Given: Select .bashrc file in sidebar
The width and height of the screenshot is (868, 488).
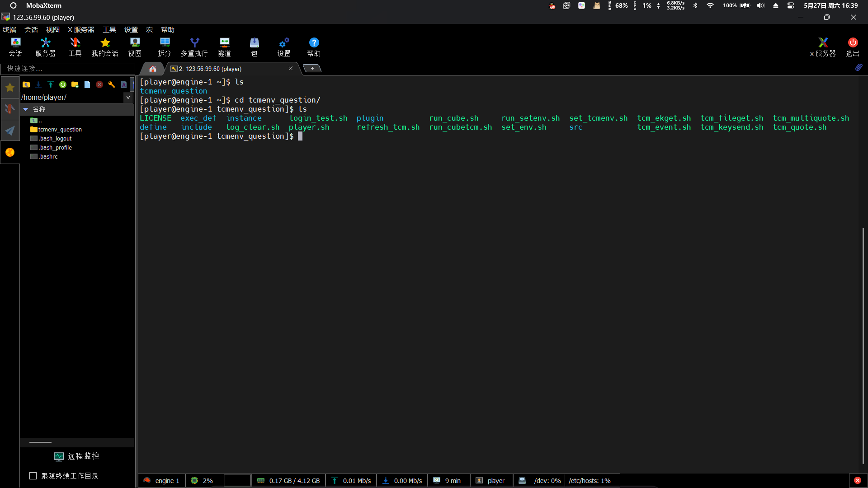Looking at the screenshot, I should pyautogui.click(x=48, y=156).
